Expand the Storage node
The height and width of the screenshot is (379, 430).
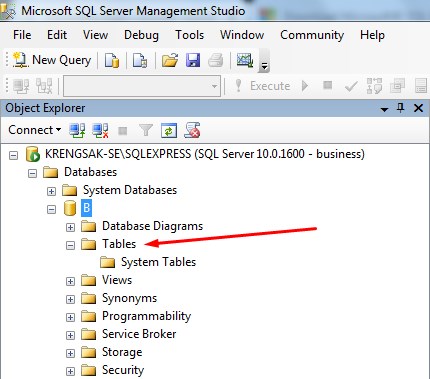[70, 353]
